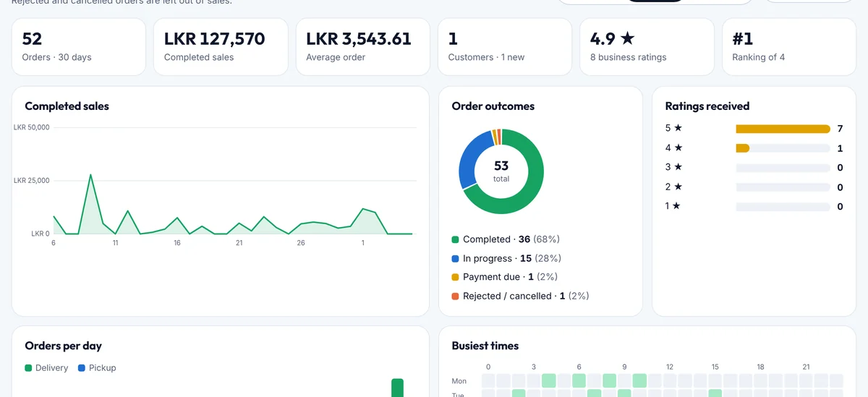Click the 'Ranking of 4' label
The image size is (868, 397).
758,57
